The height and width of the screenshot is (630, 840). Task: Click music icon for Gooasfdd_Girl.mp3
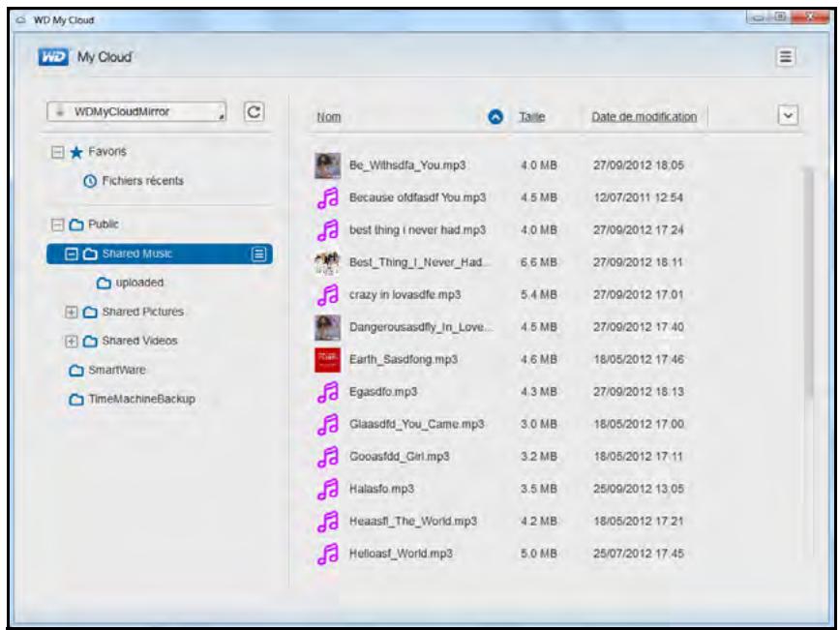[328, 457]
